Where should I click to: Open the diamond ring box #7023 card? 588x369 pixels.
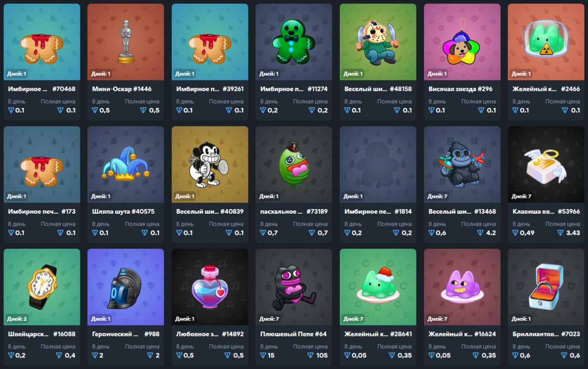(x=546, y=307)
